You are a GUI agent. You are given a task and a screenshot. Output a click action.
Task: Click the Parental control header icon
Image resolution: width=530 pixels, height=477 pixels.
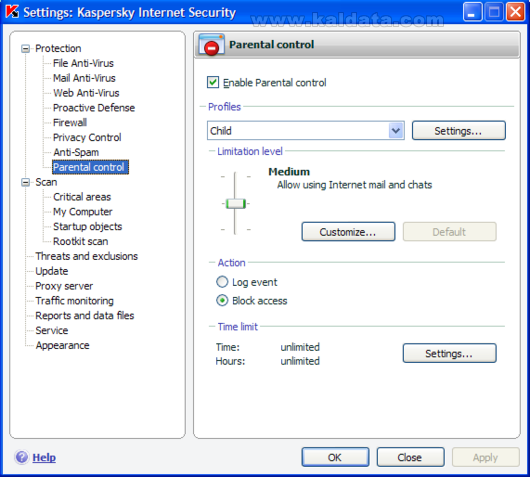(212, 44)
